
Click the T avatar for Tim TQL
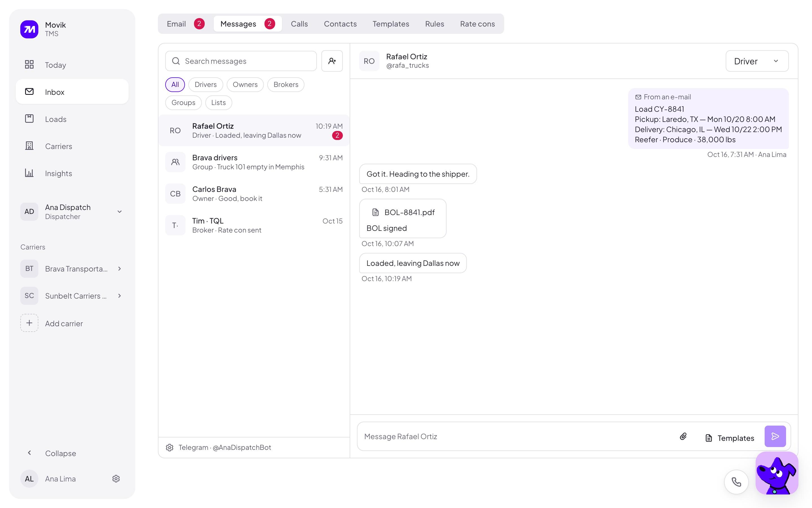click(x=175, y=225)
